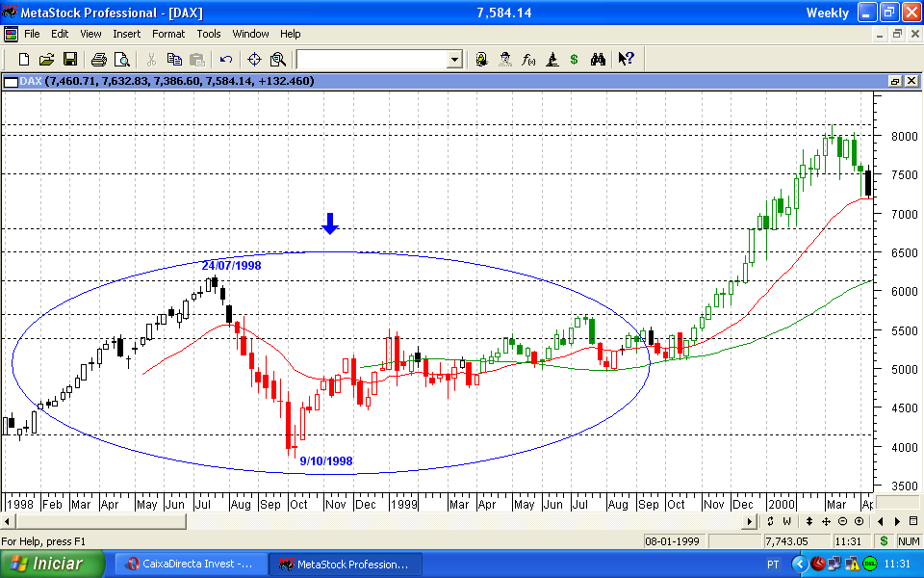Click the New document toolbar icon

(x=24, y=59)
